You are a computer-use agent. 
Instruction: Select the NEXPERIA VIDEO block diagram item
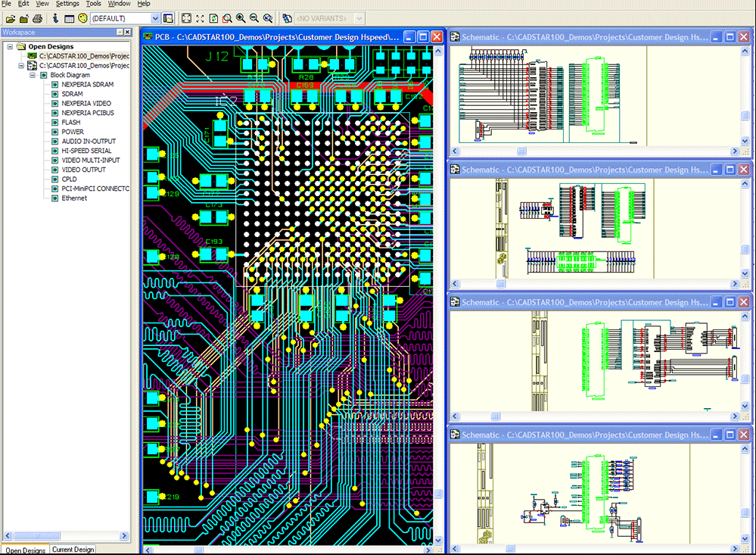86,103
